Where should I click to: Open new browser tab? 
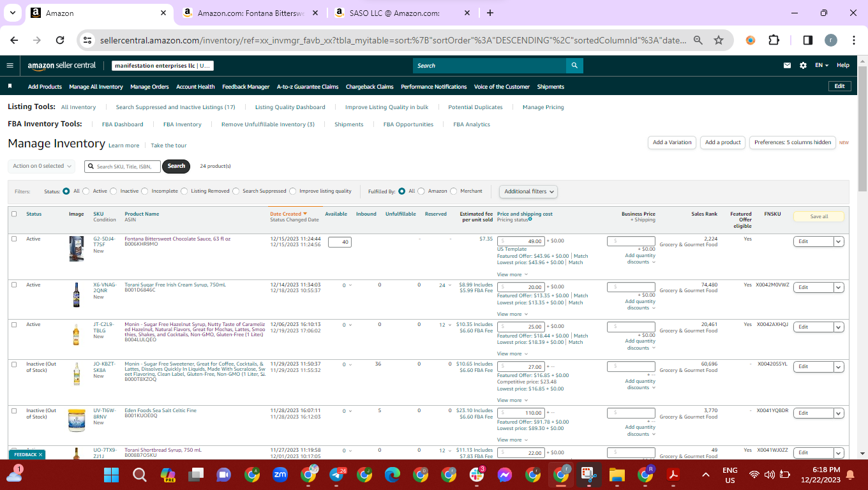pos(490,13)
